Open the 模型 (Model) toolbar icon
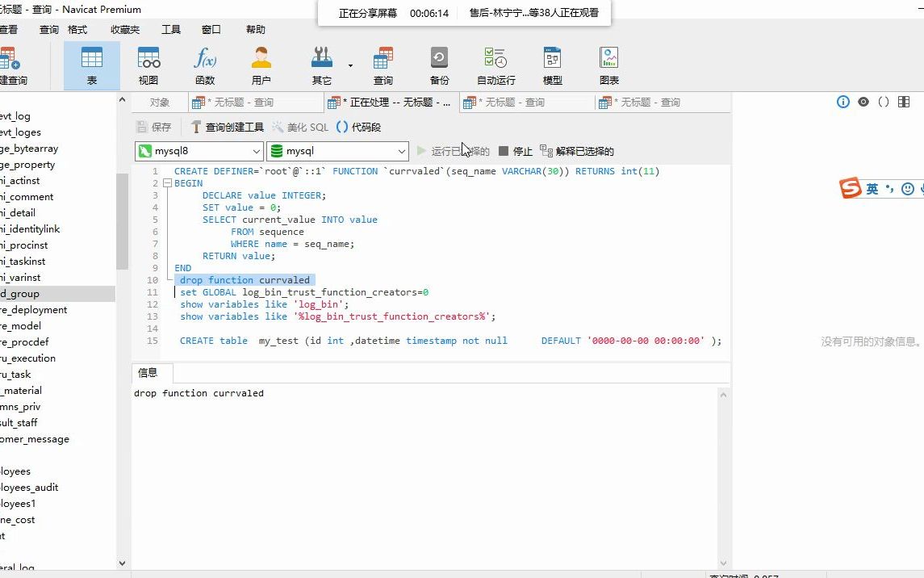The height and width of the screenshot is (578, 924). point(552,65)
